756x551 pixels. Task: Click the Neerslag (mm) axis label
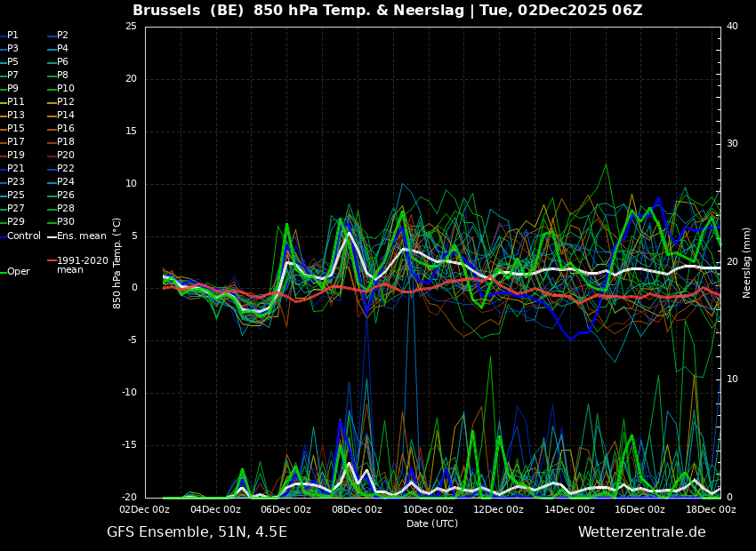coord(747,262)
